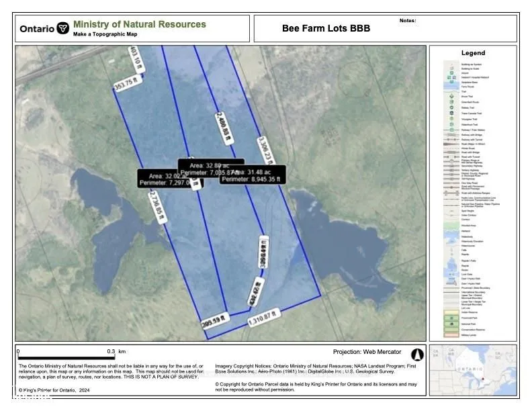
Task: Click the 'Make a Topographic Map' text
Action: 105,34
